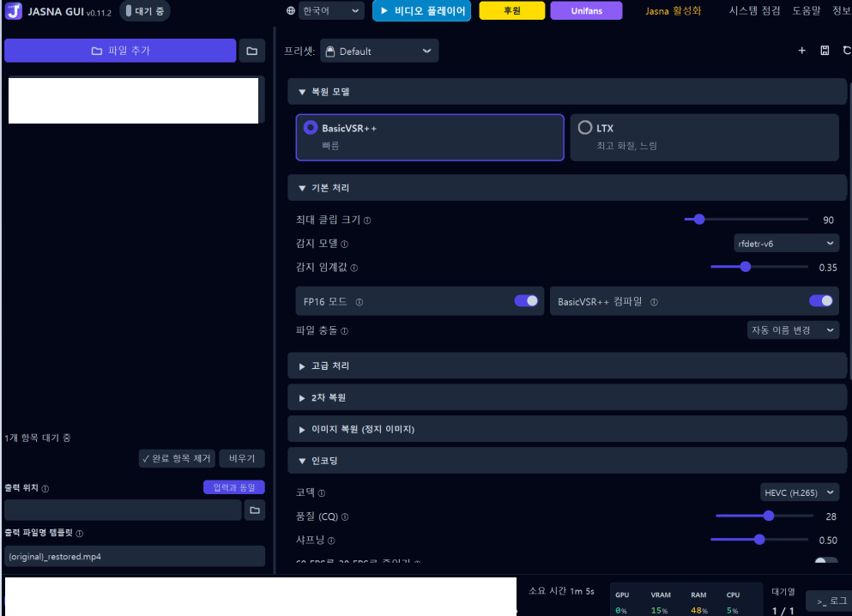The image size is (852, 616).
Task: Open folder icon next to 파일 추가
Action: coord(252,51)
